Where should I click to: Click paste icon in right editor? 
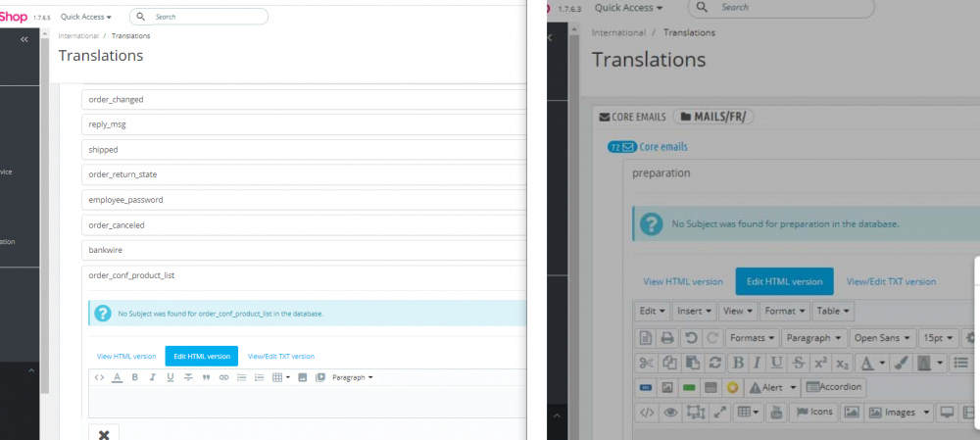click(692, 363)
